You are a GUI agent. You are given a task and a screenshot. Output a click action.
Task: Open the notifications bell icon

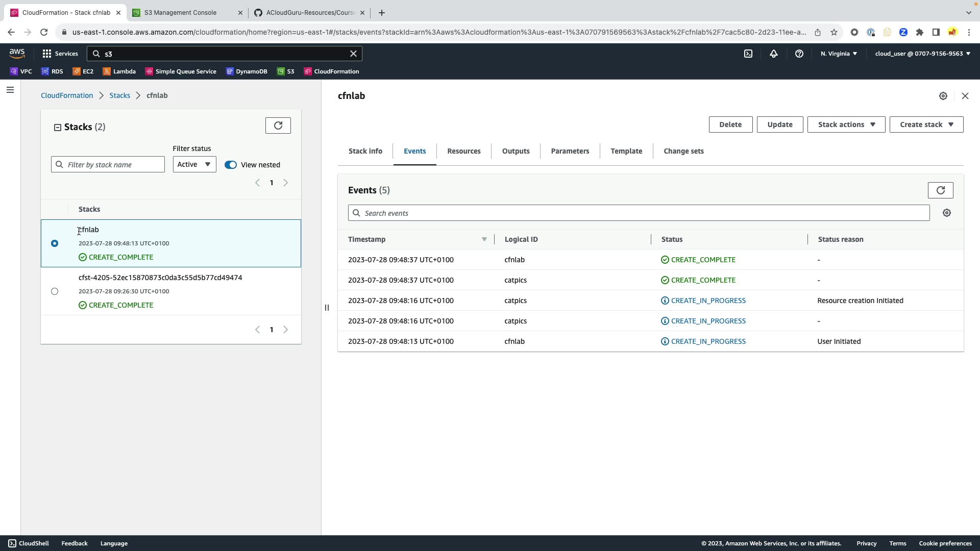pos(774,54)
